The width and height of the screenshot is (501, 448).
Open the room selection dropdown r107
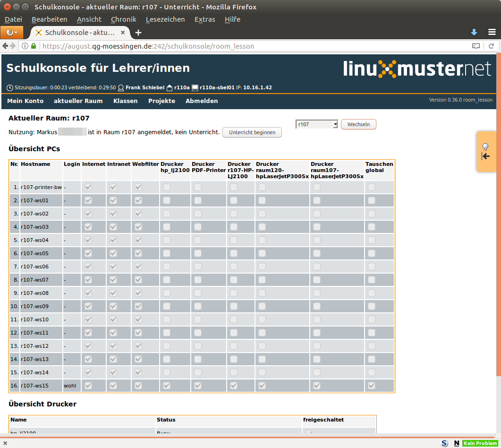317,124
